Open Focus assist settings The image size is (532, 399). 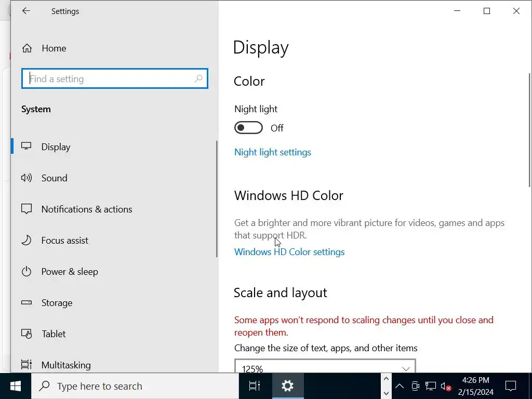pyautogui.click(x=115, y=240)
